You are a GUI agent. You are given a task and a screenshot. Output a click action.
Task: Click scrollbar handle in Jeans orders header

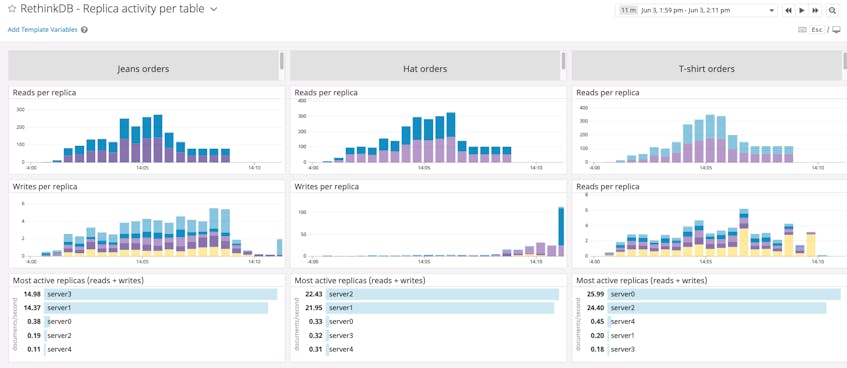281,61
